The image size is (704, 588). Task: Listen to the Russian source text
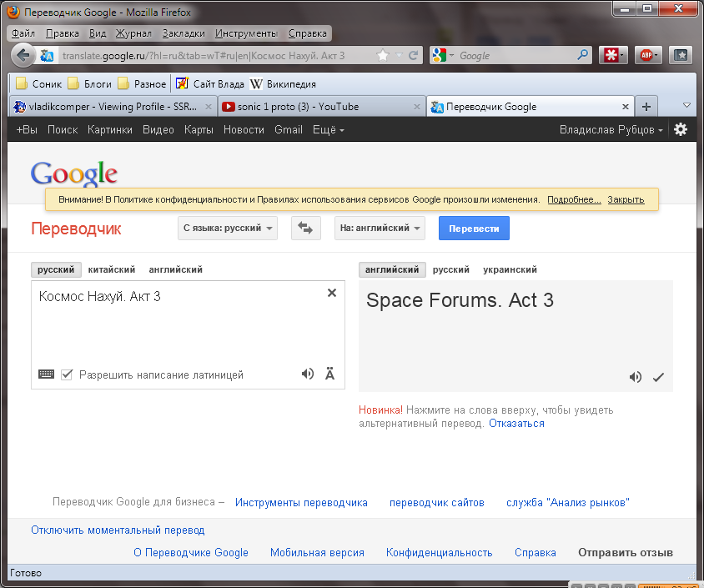[x=308, y=374]
